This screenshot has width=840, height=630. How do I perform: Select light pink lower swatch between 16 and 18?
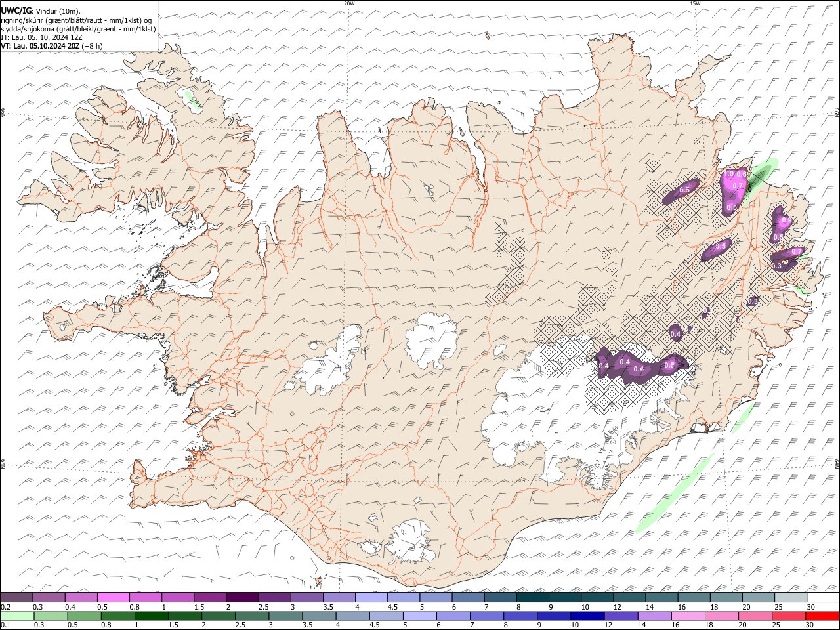[687, 616]
